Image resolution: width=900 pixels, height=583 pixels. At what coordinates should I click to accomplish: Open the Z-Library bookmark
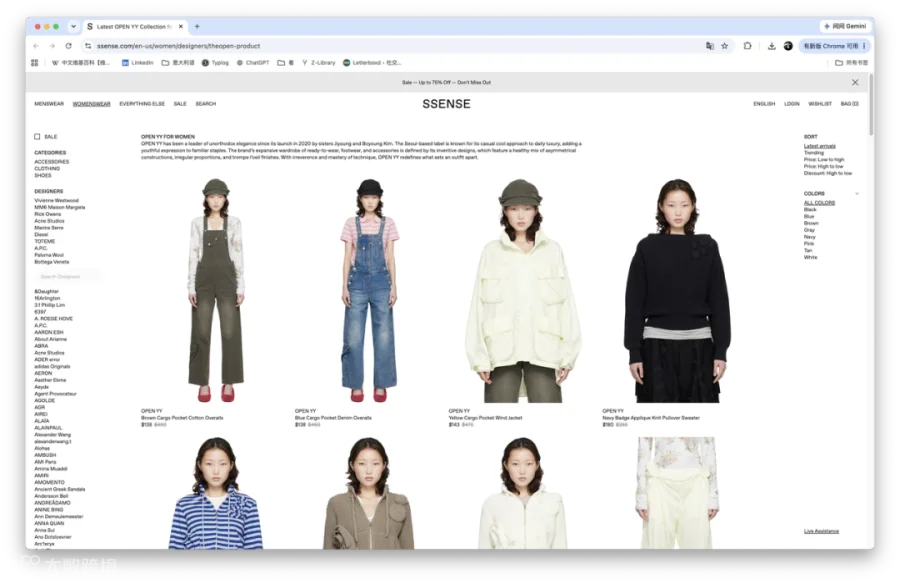pos(319,63)
